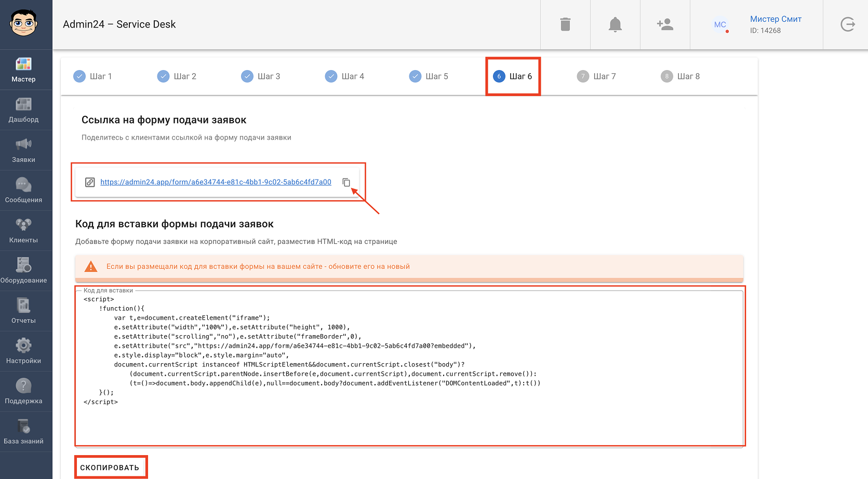Open Оборудование in the sidebar

click(23, 271)
